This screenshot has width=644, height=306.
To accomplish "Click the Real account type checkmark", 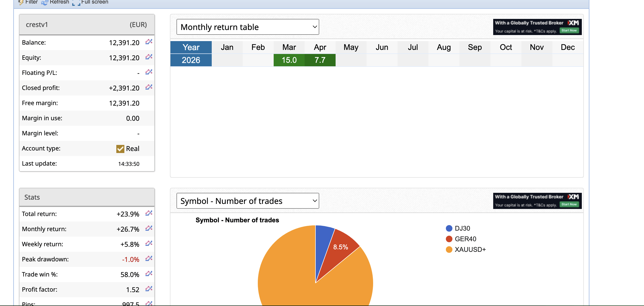I will 120,149.
